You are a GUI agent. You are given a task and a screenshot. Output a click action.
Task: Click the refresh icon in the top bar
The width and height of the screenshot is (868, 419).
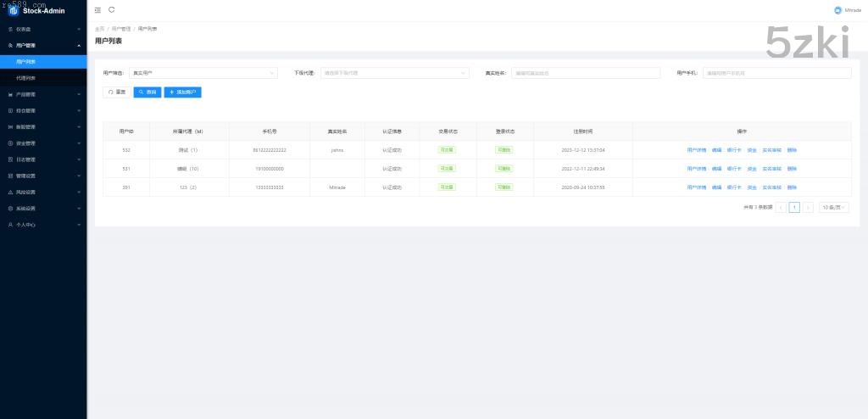(x=112, y=10)
